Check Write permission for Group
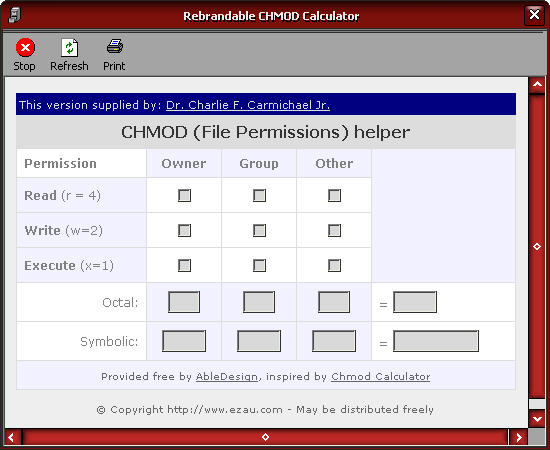 pos(260,230)
